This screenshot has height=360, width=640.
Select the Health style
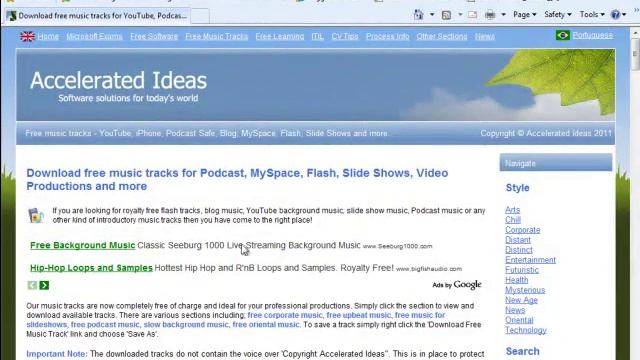pyautogui.click(x=516, y=280)
